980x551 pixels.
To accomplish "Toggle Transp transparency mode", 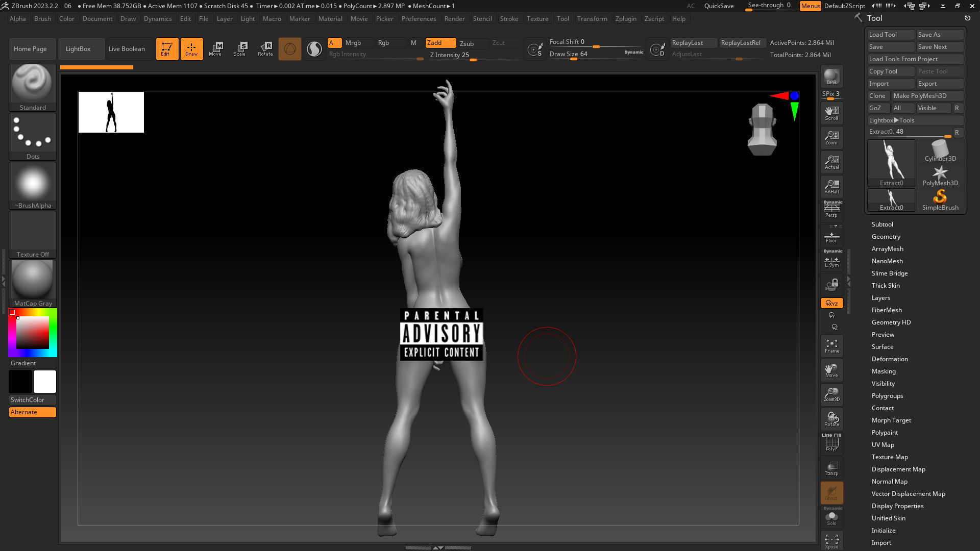I will point(831,468).
